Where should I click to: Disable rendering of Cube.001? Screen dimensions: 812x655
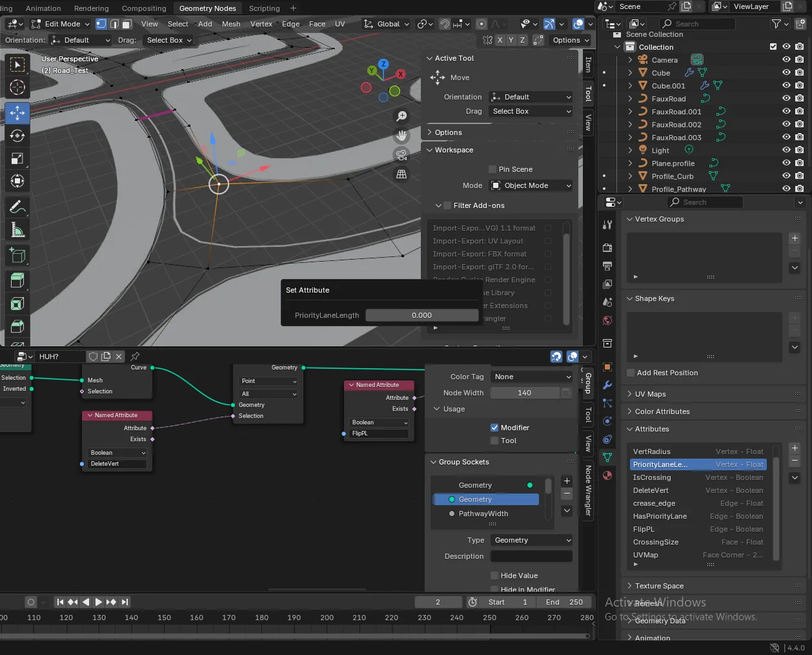800,85
